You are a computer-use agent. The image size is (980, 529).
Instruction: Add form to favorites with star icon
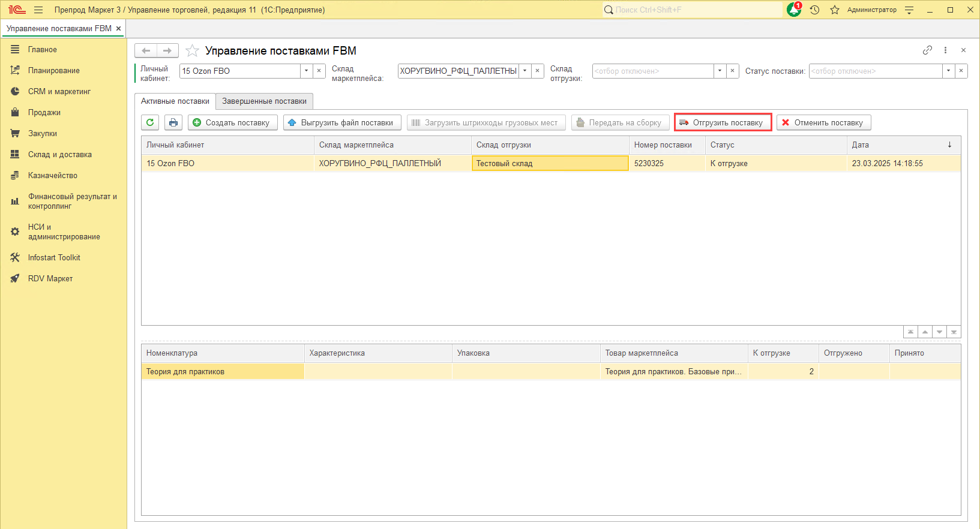[x=192, y=51]
